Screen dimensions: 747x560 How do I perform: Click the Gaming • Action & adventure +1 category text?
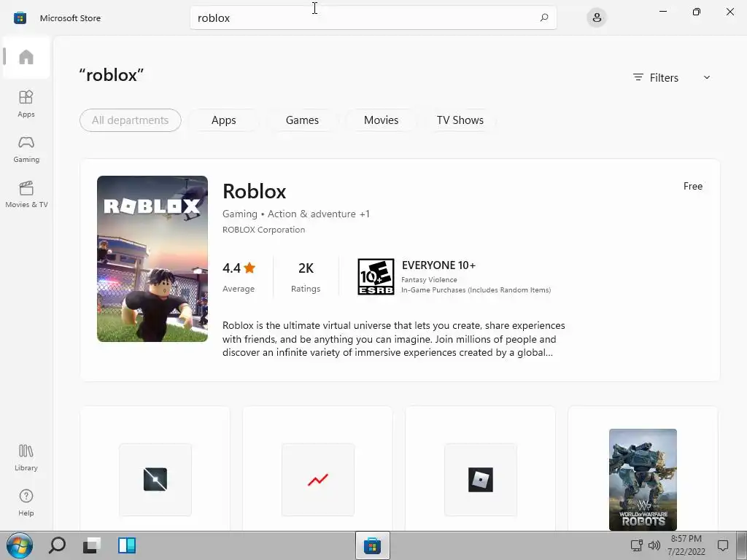[296, 214]
